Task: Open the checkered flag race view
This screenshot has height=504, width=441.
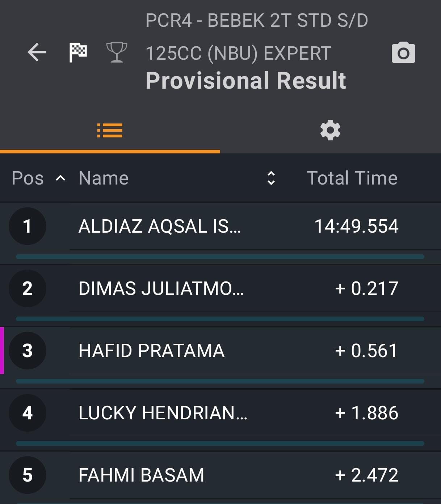Action: 78,52
